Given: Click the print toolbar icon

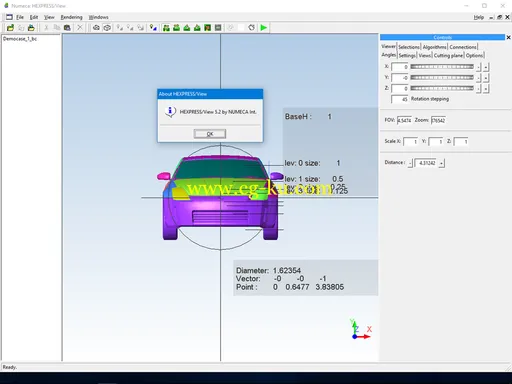Looking at the screenshot, I should tap(31, 28).
